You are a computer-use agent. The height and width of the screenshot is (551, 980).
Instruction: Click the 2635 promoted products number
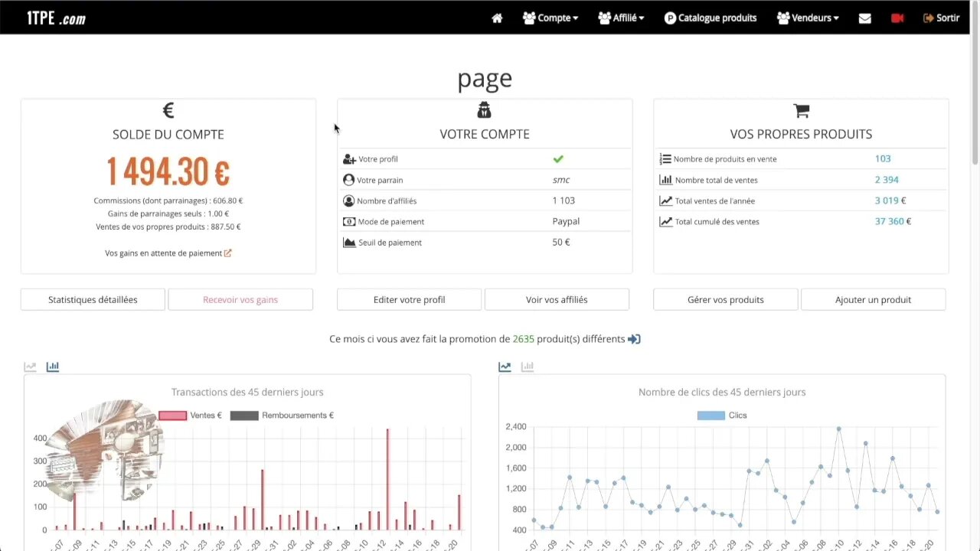(523, 338)
